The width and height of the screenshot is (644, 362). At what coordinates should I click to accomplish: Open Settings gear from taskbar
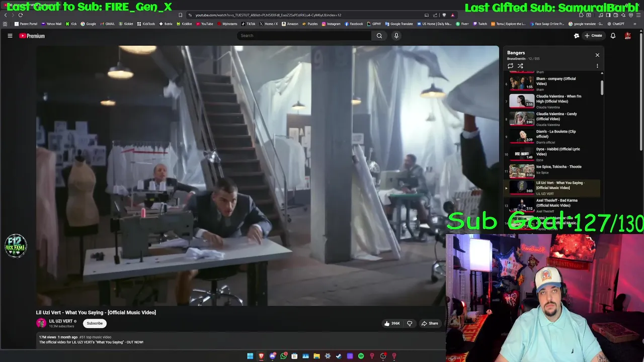pyautogui.click(x=328, y=356)
